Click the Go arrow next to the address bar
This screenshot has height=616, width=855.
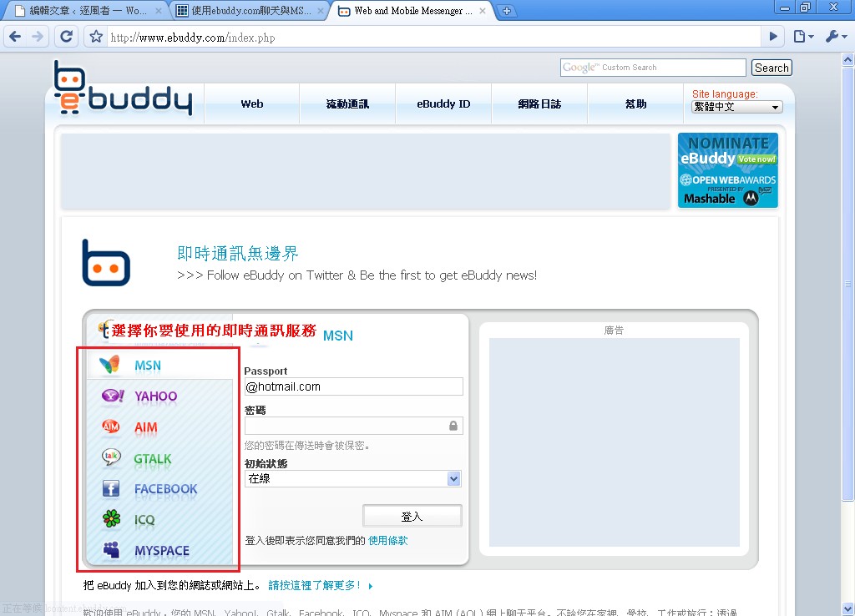[x=773, y=37]
